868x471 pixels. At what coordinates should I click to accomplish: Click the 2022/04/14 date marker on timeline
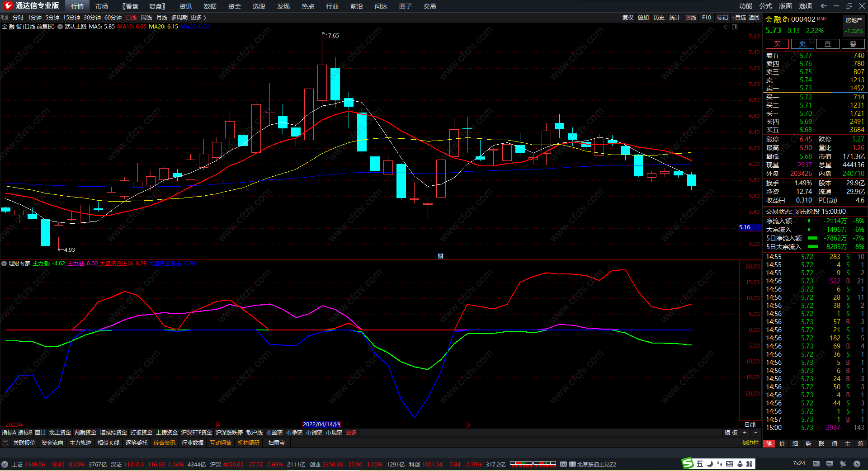(321, 424)
